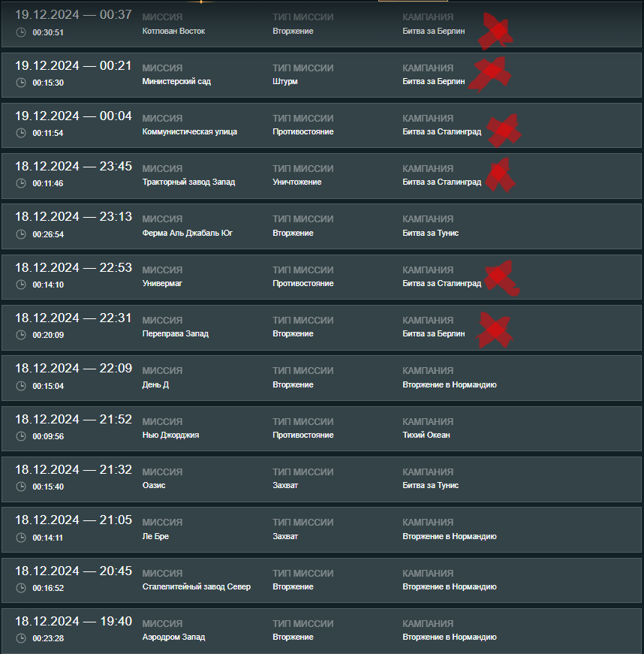The width and height of the screenshot is (644, 654).
Task: Open the Оазис mission from 21:32
Action: coord(321,479)
